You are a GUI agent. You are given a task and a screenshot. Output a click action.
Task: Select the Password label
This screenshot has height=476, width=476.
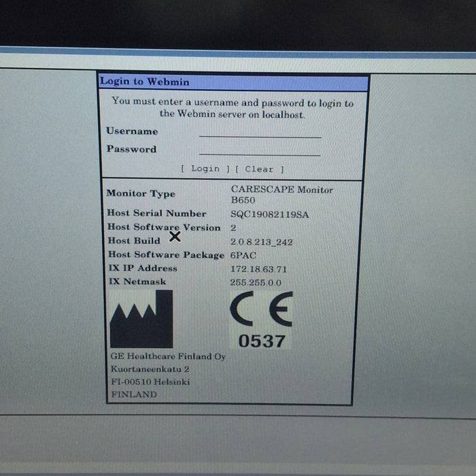click(131, 149)
